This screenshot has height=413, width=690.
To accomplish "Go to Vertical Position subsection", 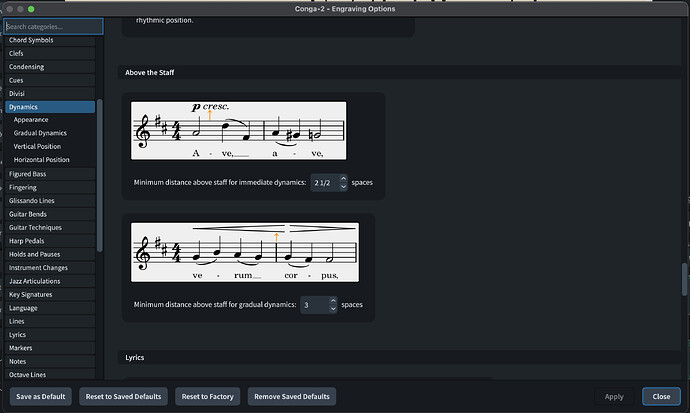I will pyautogui.click(x=37, y=146).
